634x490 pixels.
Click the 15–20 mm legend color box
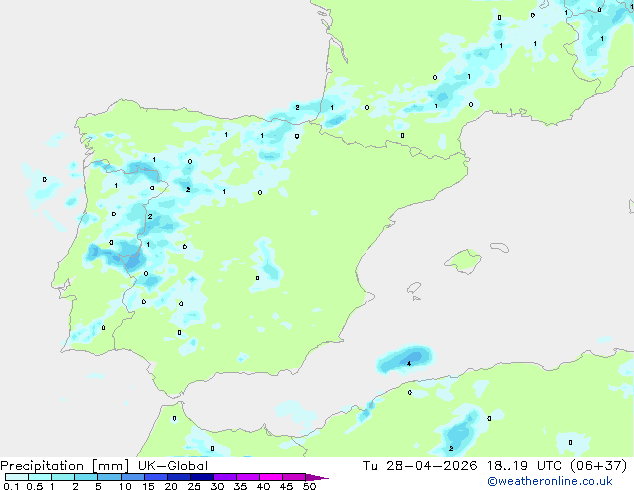point(155,477)
